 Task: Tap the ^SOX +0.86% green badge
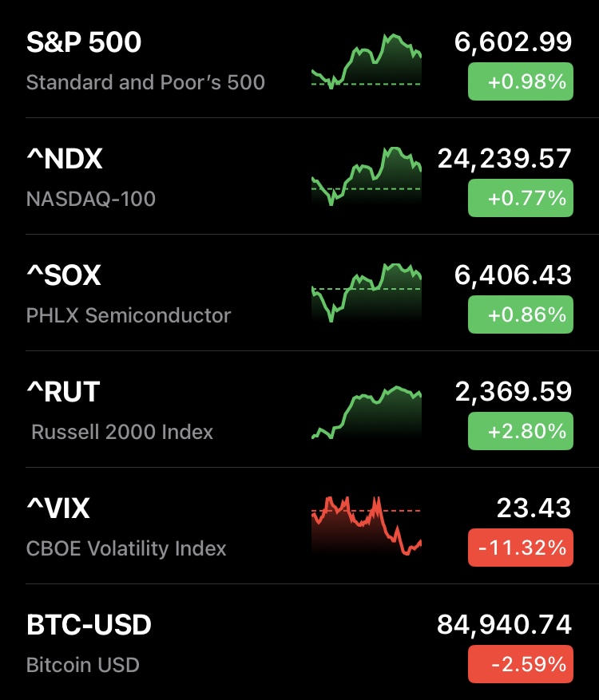pyautogui.click(x=520, y=314)
